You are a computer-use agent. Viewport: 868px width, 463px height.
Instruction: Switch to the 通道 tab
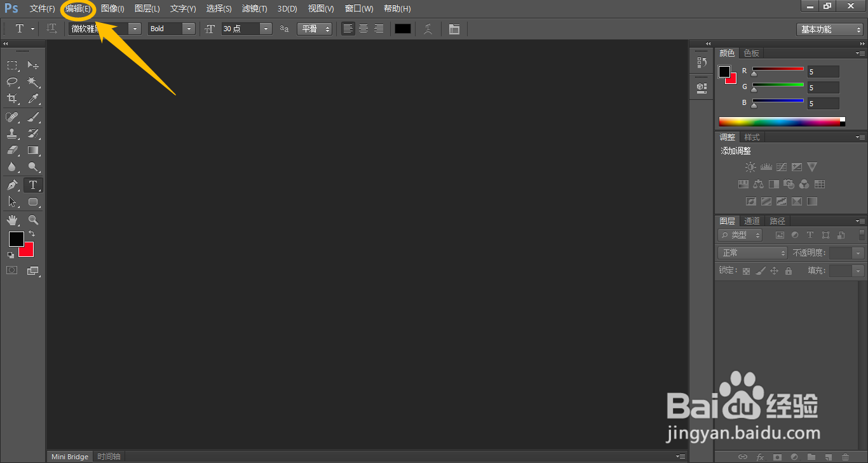(752, 221)
